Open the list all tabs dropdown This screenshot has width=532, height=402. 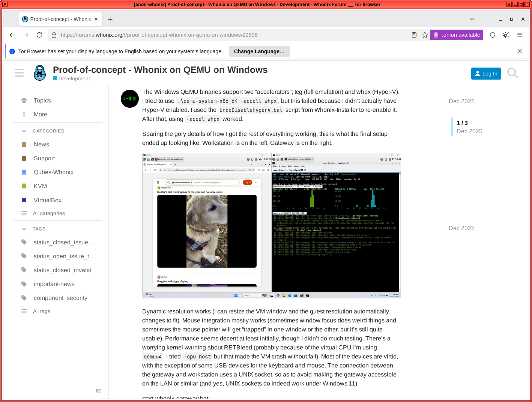(x=472, y=19)
